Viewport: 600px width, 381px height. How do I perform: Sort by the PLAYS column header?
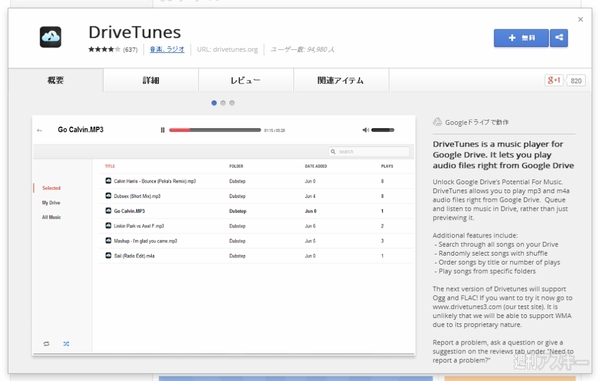tap(387, 166)
